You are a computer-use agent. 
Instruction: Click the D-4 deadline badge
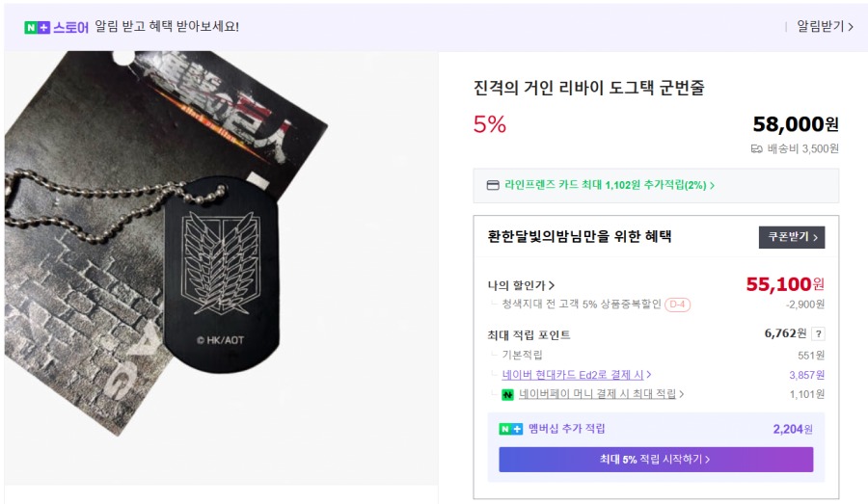tap(677, 305)
